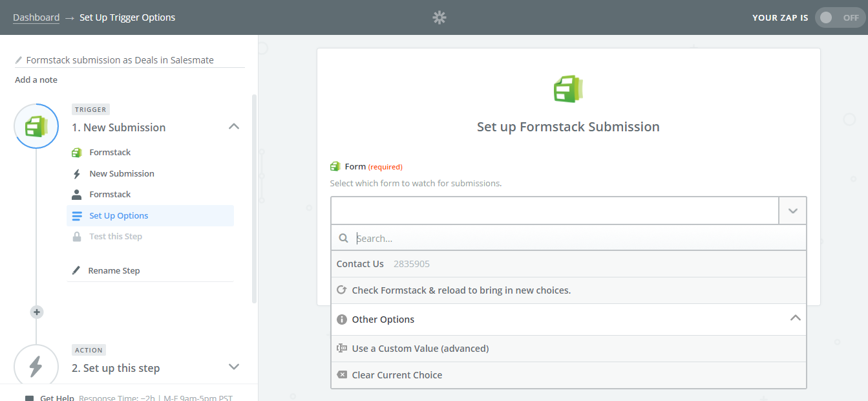
Task: Click the Other Options info icon
Action: (x=342, y=320)
